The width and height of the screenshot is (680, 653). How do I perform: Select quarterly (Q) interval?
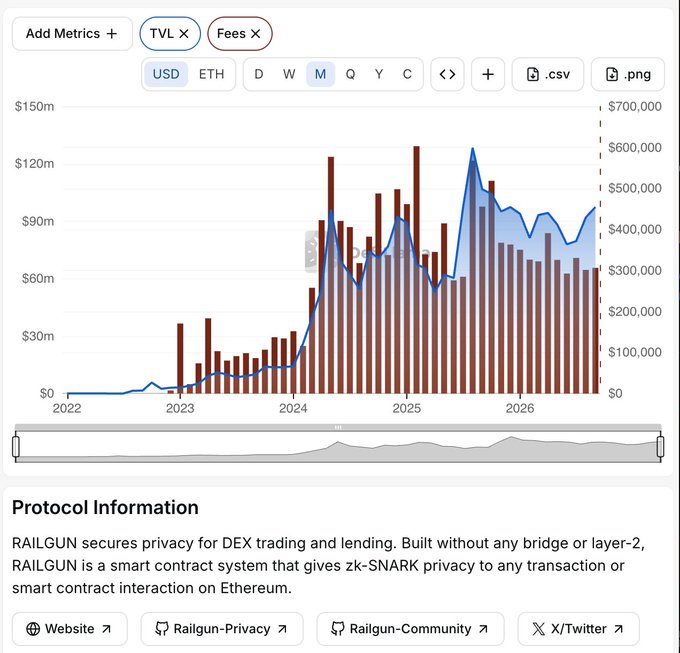point(350,74)
